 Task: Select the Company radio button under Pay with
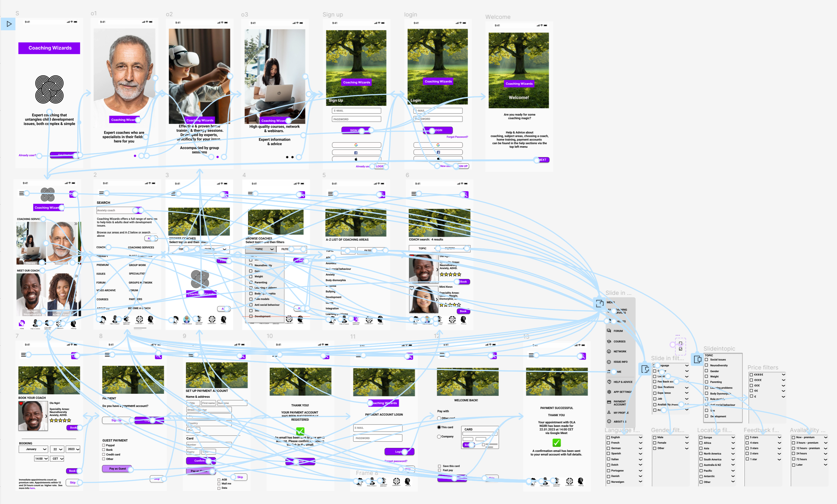click(439, 436)
